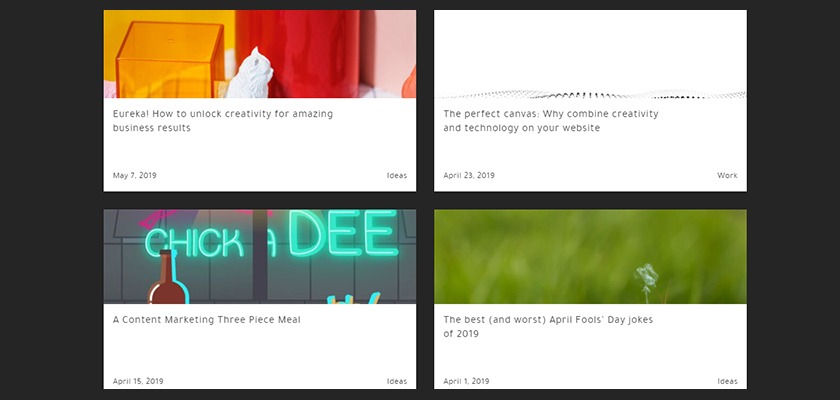
Task: Select Ideas tag on Eureka card
Action: coord(397,176)
